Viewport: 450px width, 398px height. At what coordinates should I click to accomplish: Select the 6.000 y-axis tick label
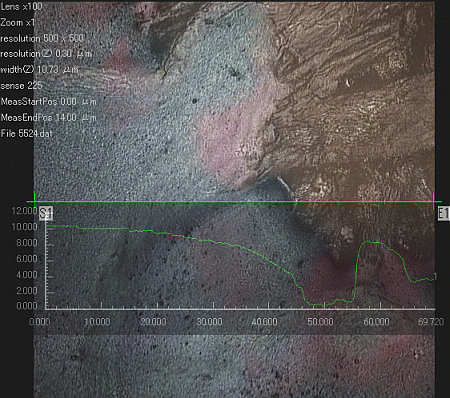coord(27,259)
